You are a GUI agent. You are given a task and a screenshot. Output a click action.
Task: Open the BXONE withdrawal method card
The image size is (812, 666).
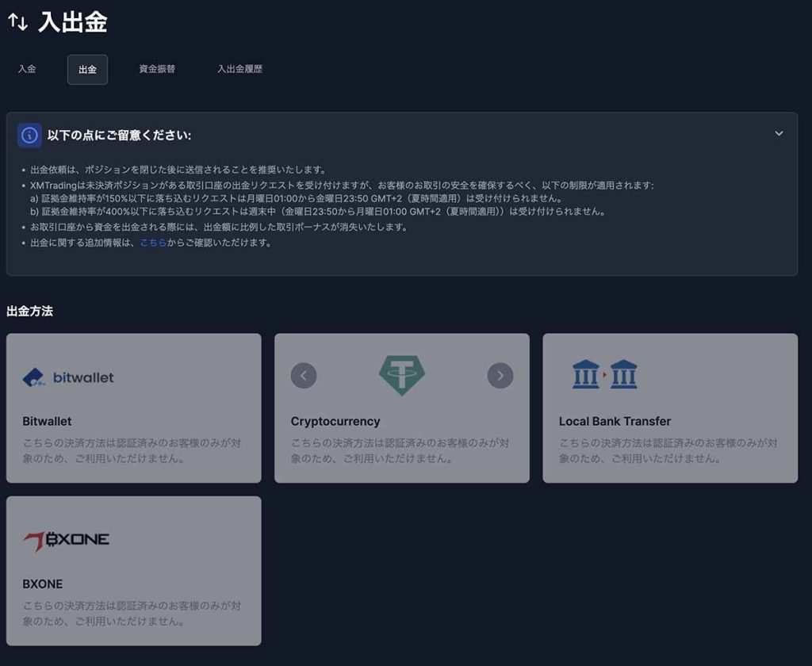[x=133, y=569]
